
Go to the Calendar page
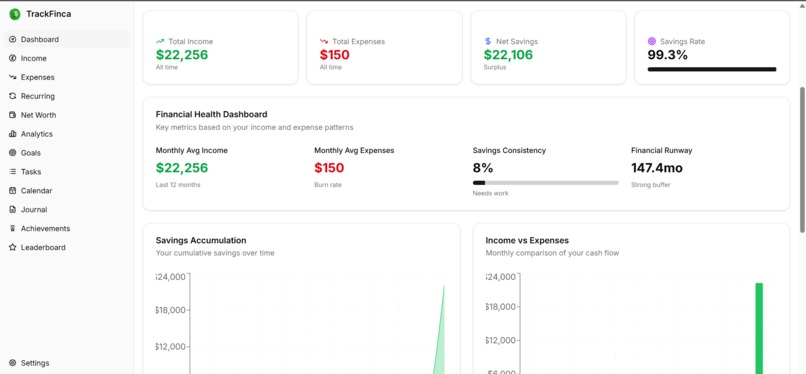[67, 191]
